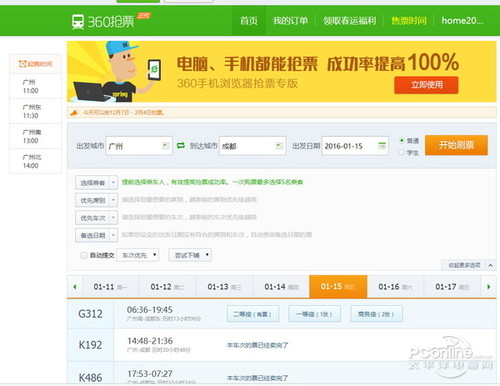Screen dimensions: 500x386
Task: Open home20... account menu
Action: (462, 21)
